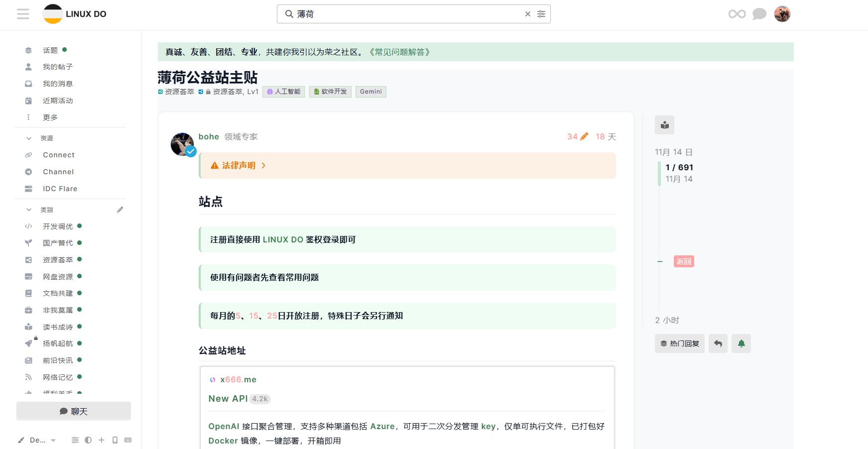Open the LINUX DO home logo
The width and height of the screenshot is (868, 449).
[x=75, y=14]
